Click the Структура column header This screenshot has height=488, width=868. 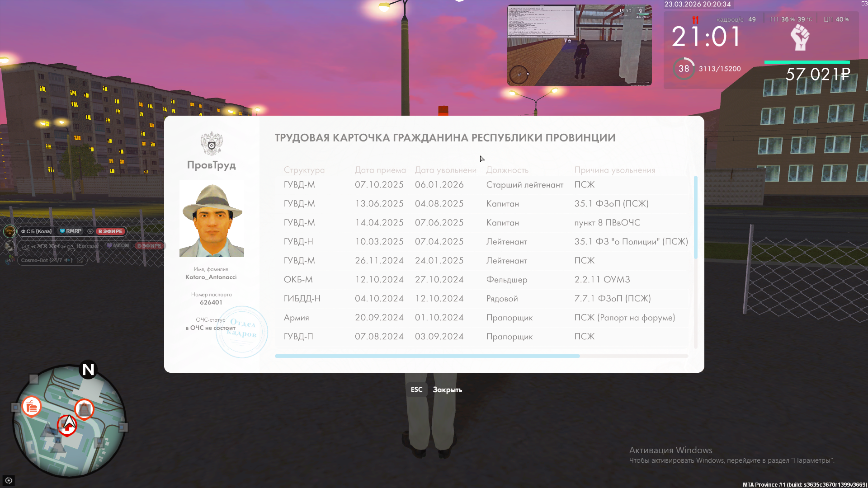304,170
